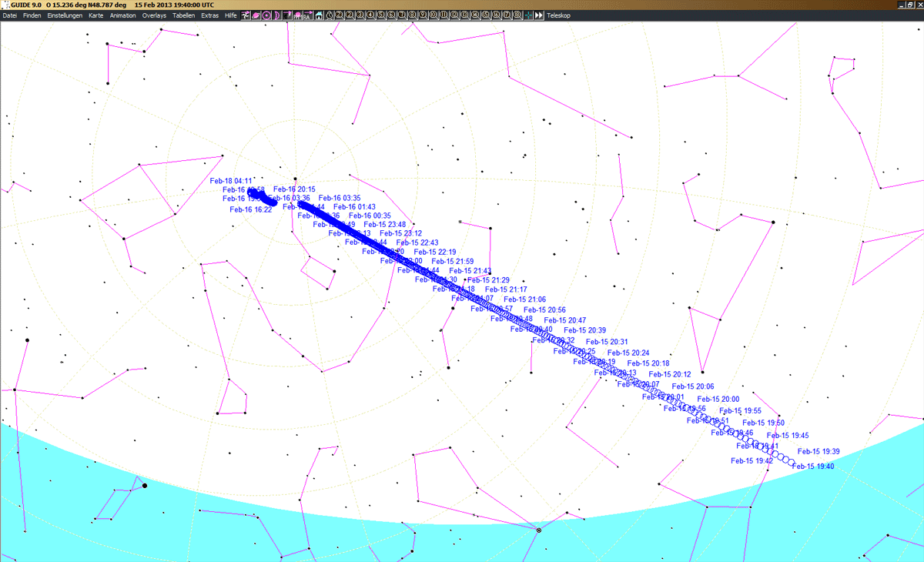
Task: Click the title bar coordinates 'O 15.236 deg N48.787 deg'
Action: pos(87,5)
